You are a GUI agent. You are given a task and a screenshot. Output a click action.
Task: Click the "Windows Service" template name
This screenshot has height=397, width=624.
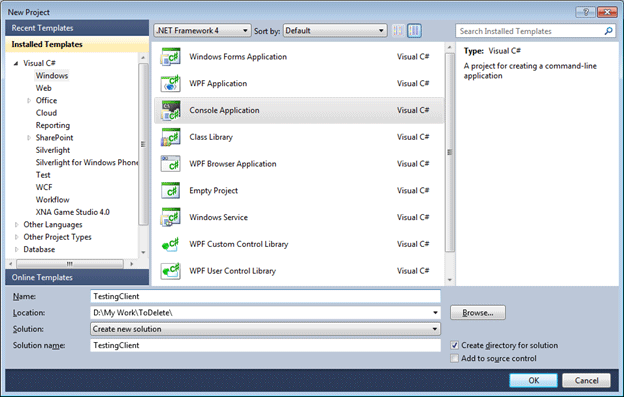(x=218, y=217)
